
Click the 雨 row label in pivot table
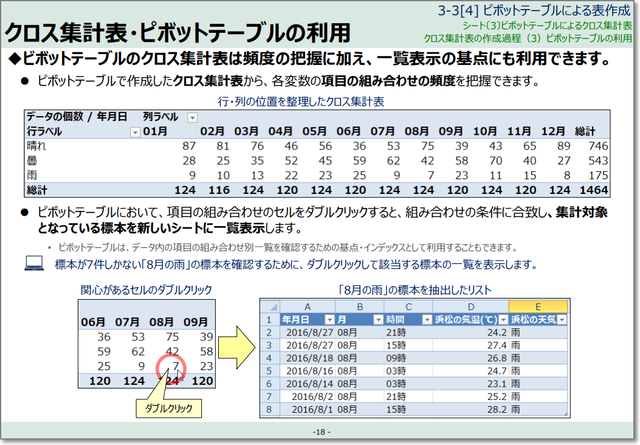coord(33,173)
